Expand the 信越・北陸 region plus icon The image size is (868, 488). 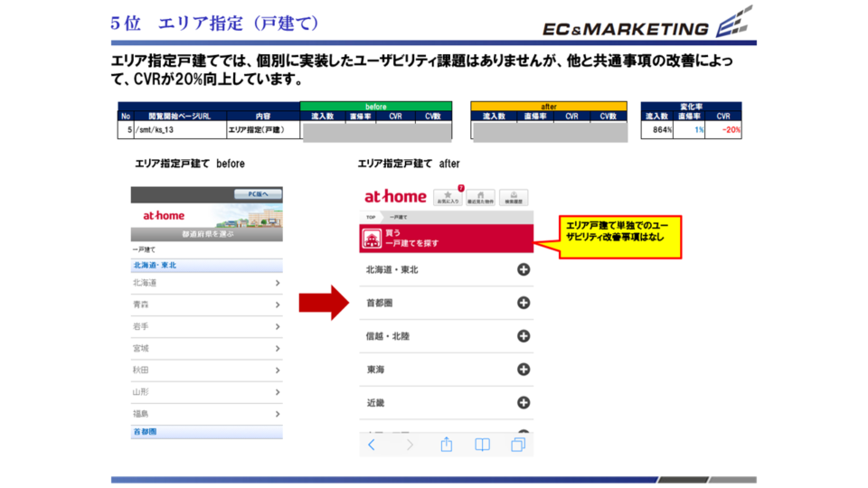pyautogui.click(x=523, y=336)
